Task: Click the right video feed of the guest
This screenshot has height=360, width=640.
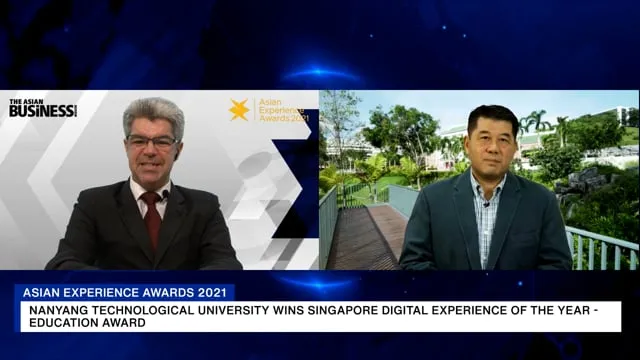Action: [479, 180]
